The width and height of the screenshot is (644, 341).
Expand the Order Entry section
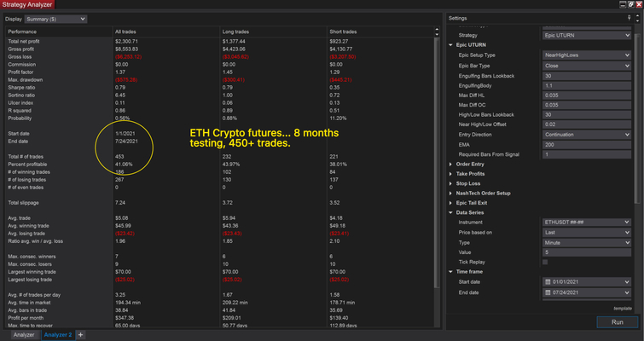pyautogui.click(x=450, y=163)
